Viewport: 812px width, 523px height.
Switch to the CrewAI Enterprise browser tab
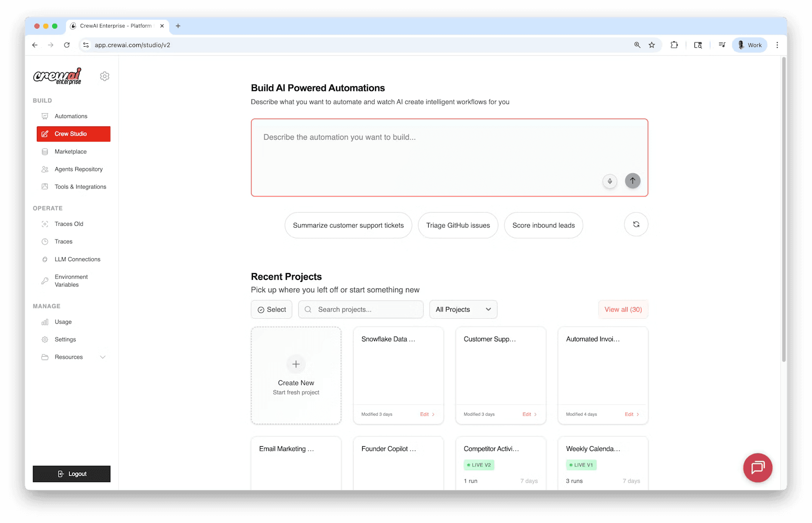(x=117, y=26)
